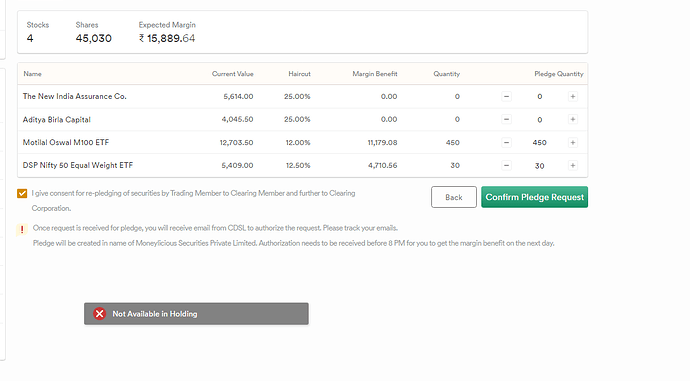The height and width of the screenshot is (381, 690).
Task: Select DSP Nifty 50 Equal Weight ETF name
Action: 77,165
